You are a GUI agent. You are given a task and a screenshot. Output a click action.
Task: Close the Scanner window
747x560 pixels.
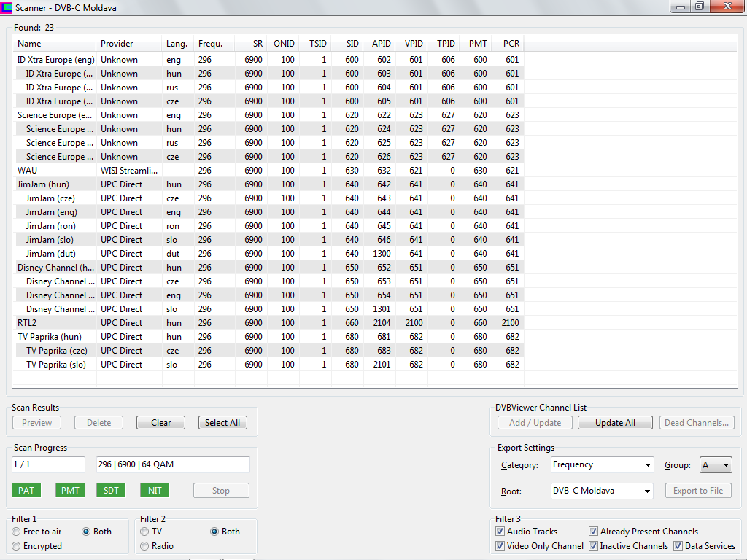[727, 6]
